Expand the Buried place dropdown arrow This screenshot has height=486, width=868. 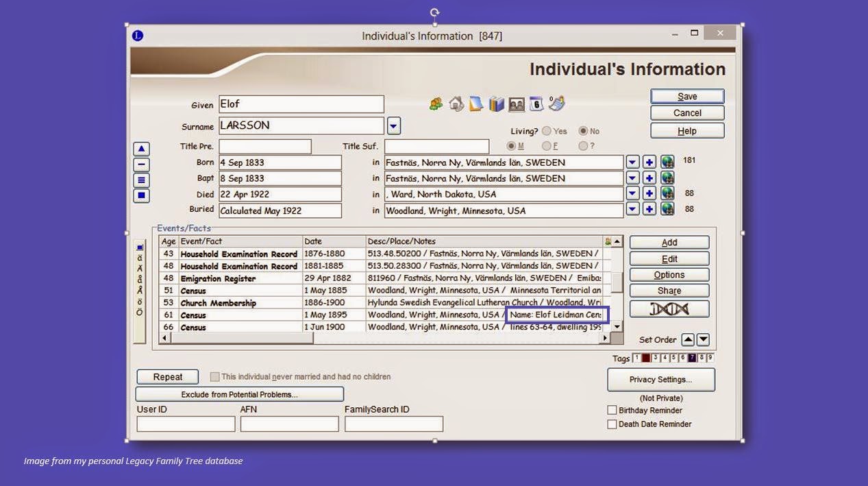pyautogui.click(x=632, y=210)
